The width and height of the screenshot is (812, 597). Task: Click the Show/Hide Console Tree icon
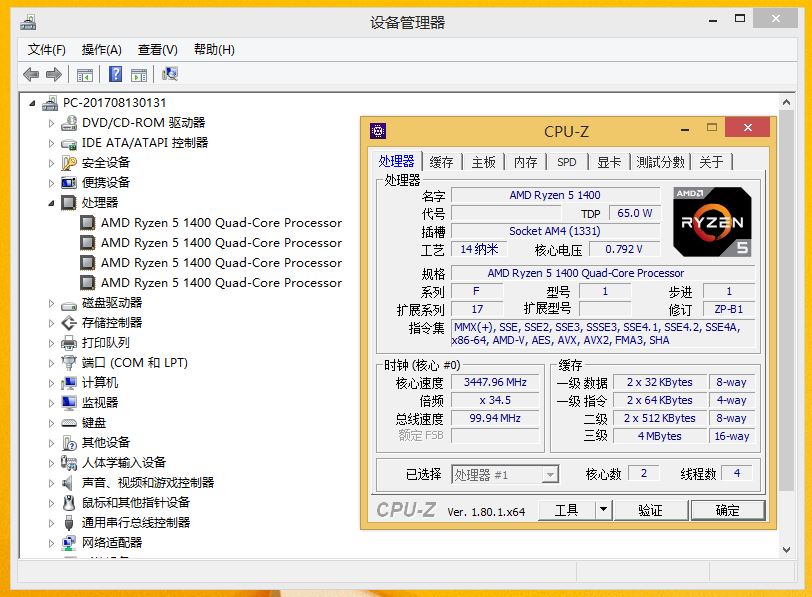(x=85, y=74)
